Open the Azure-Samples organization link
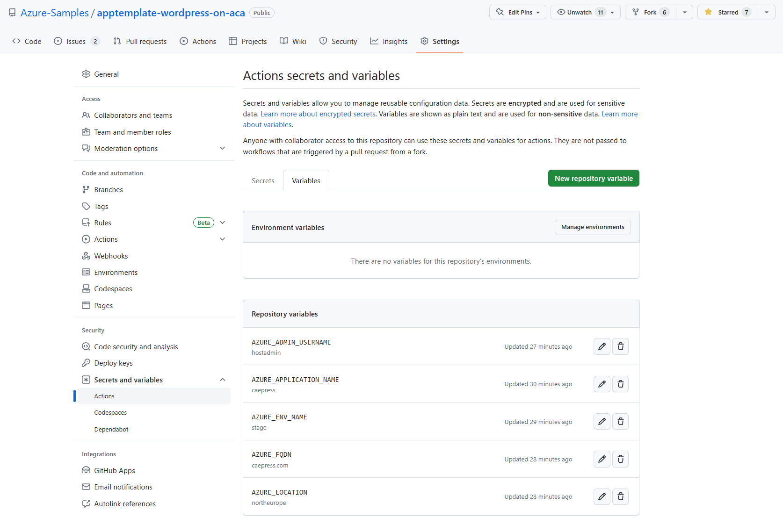 point(55,13)
